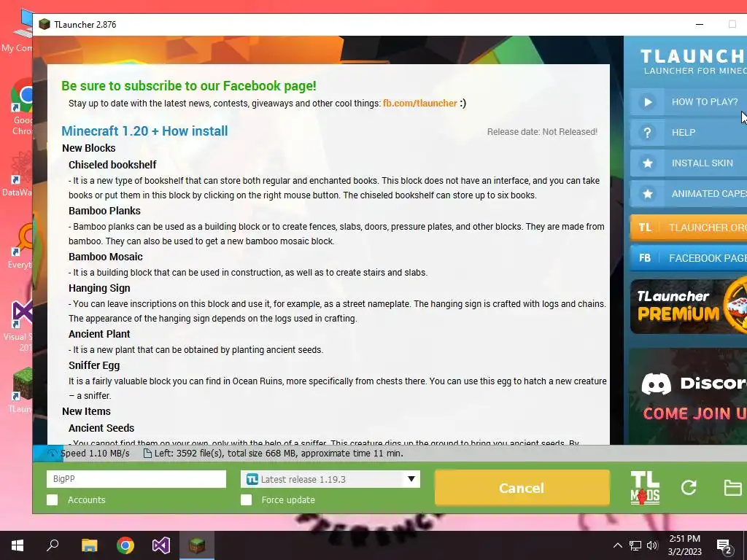Open Visual Studio from the taskbar
The width and height of the screenshot is (747, 560).
161,545
